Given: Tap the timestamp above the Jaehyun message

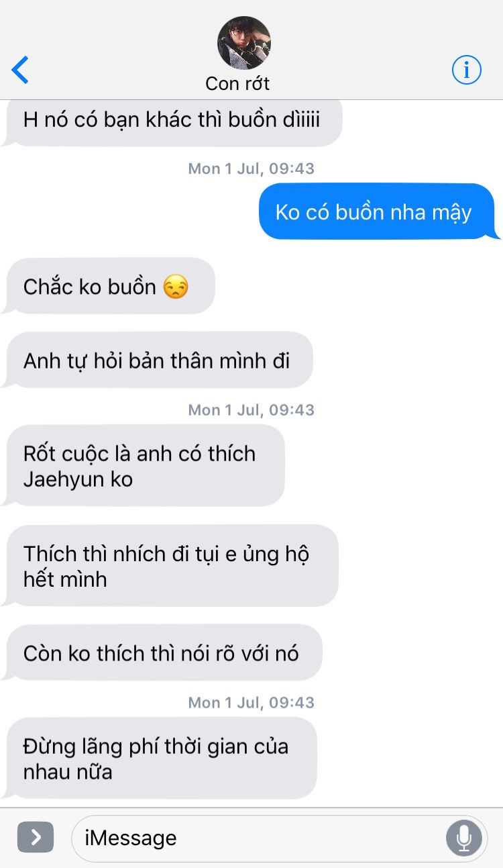Looking at the screenshot, I should click(x=251, y=409).
